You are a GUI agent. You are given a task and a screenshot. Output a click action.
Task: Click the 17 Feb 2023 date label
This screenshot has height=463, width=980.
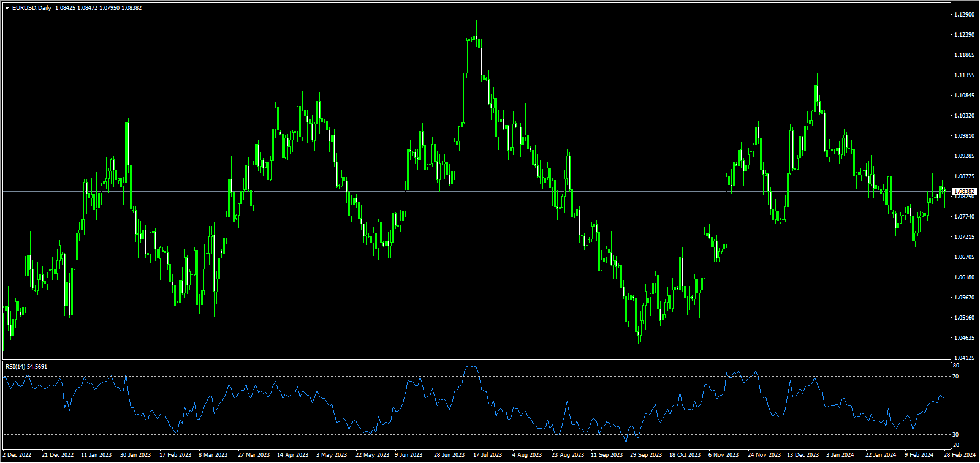[x=175, y=455]
